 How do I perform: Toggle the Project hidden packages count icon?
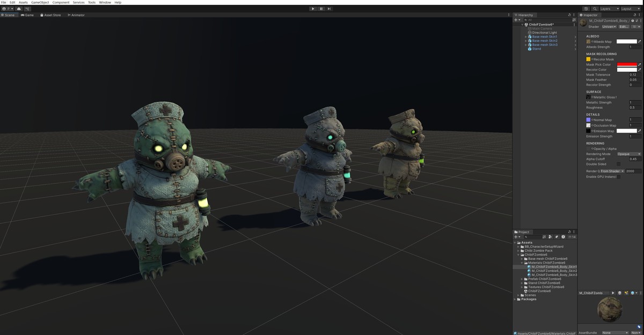pos(572,236)
